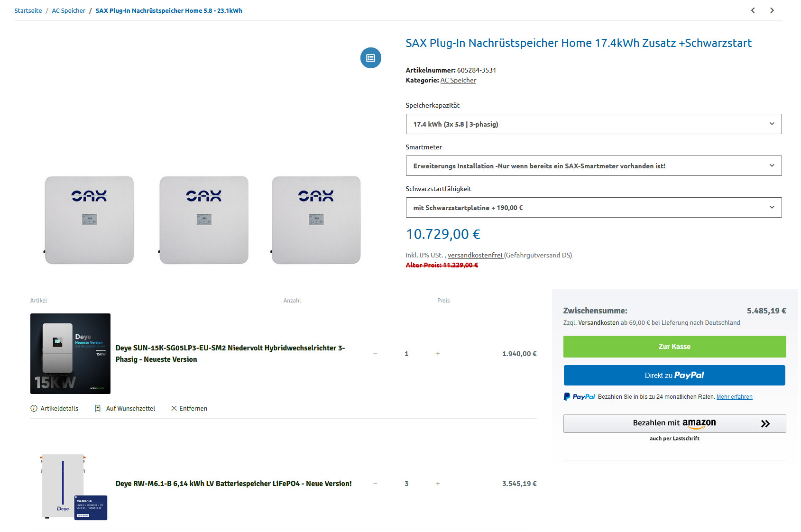Screen dimensions: 801x532
Task: Navigate to Startseite breadcrumb
Action: [28, 10]
